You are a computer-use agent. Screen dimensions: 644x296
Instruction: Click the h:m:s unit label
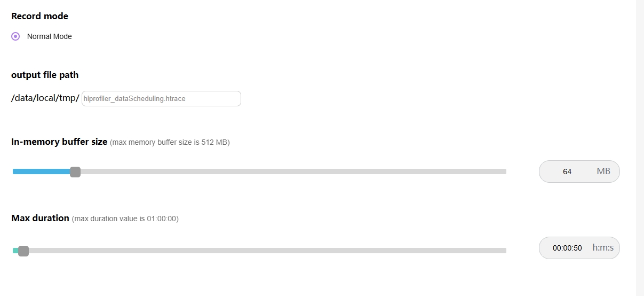603,248
